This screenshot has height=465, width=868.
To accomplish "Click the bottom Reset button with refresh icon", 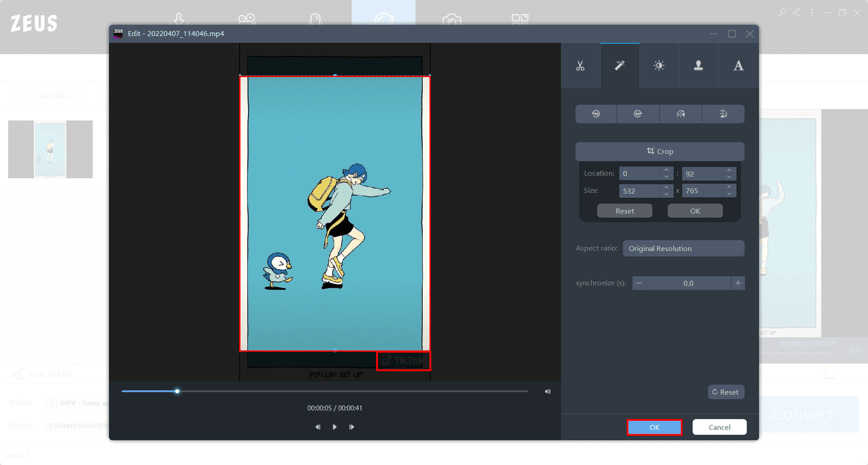I will click(x=726, y=392).
